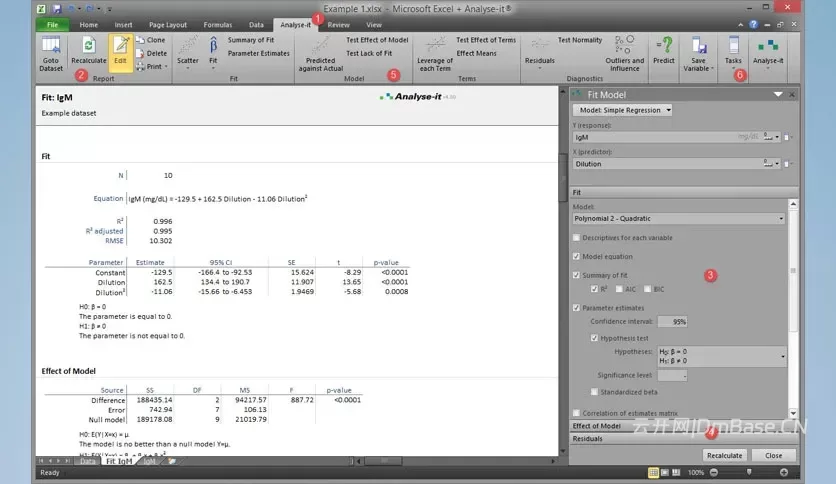Click Outliers and Influence icon
Viewport: 836px width, 484px height.
click(x=624, y=54)
